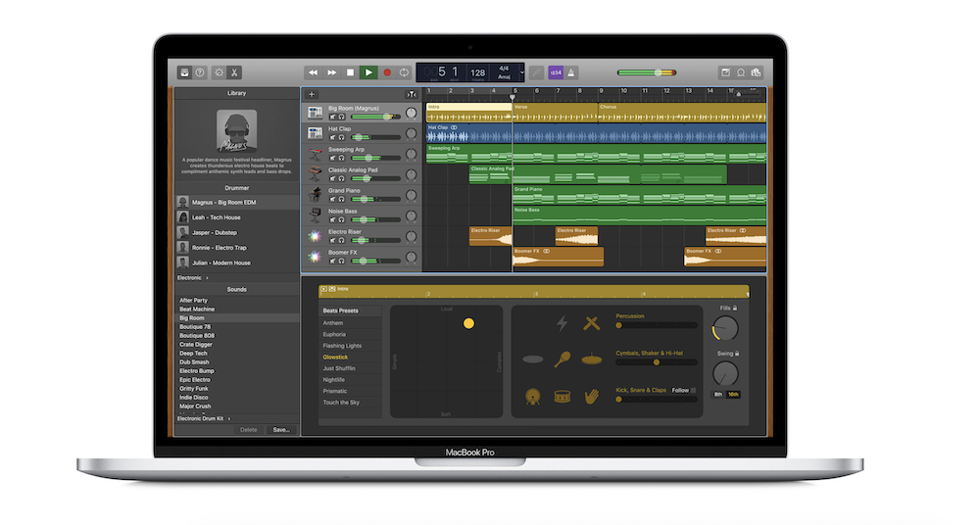The height and width of the screenshot is (525, 980).
Task: Enable the 1234 count-in button
Action: pos(555,72)
